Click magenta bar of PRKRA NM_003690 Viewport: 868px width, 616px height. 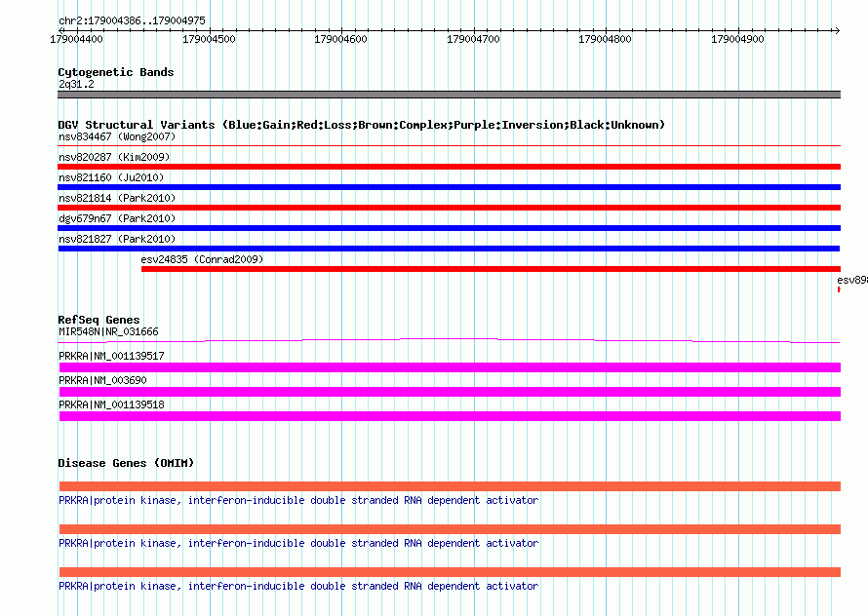pyautogui.click(x=450, y=392)
